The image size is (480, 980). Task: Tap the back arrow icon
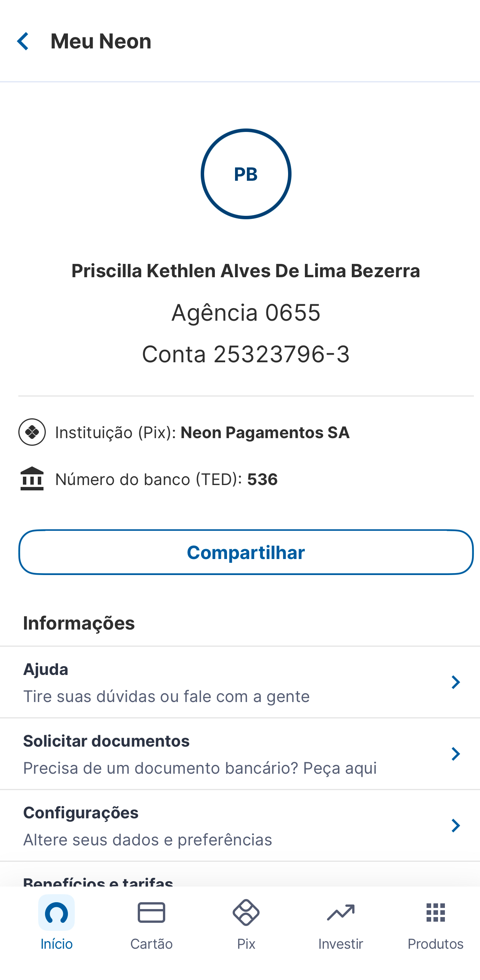[23, 41]
